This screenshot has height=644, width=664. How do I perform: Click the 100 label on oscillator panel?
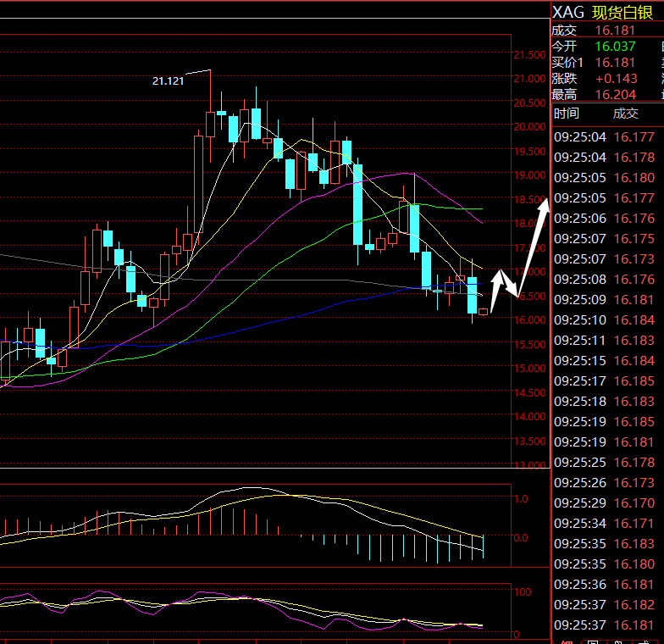pyautogui.click(x=523, y=591)
